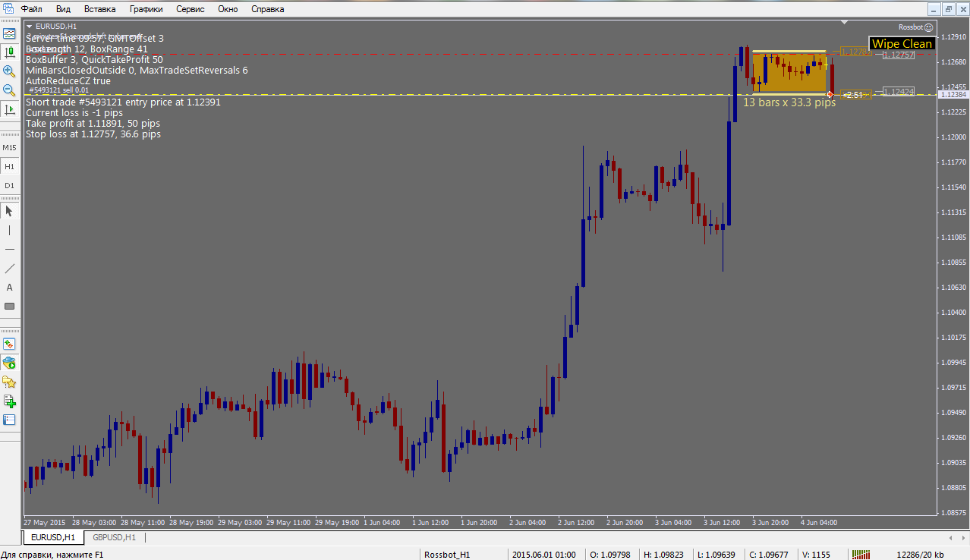Select the rectangle shape tool

tap(9, 306)
